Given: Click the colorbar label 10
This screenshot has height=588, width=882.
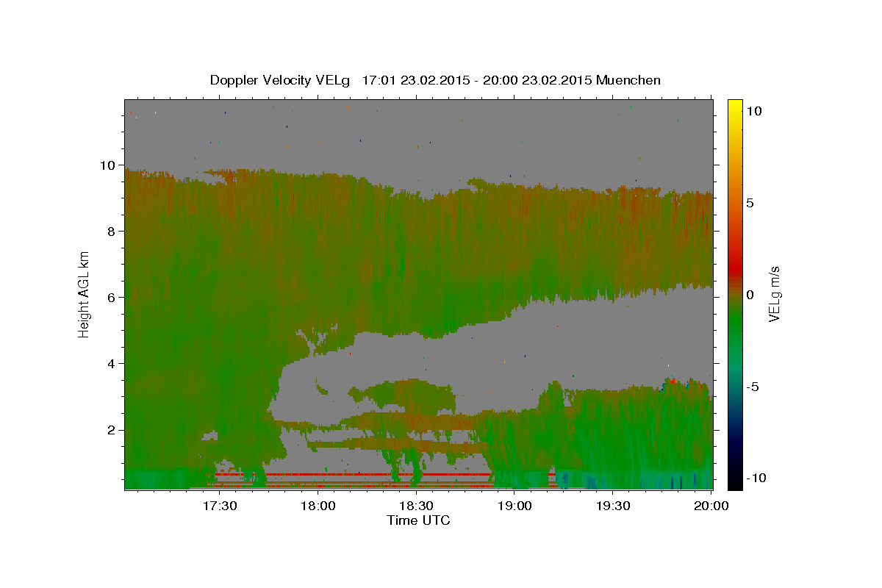Looking at the screenshot, I should click(x=754, y=111).
